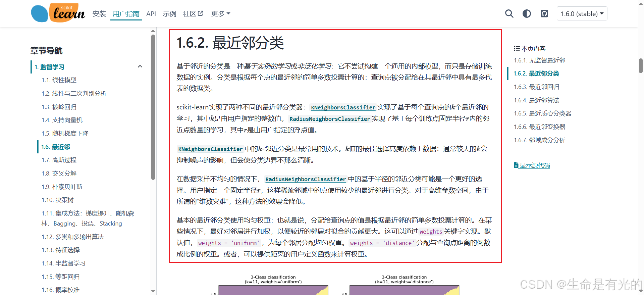
Task: Collapse the 1. 监督学习 section chevron
Action: point(140,66)
